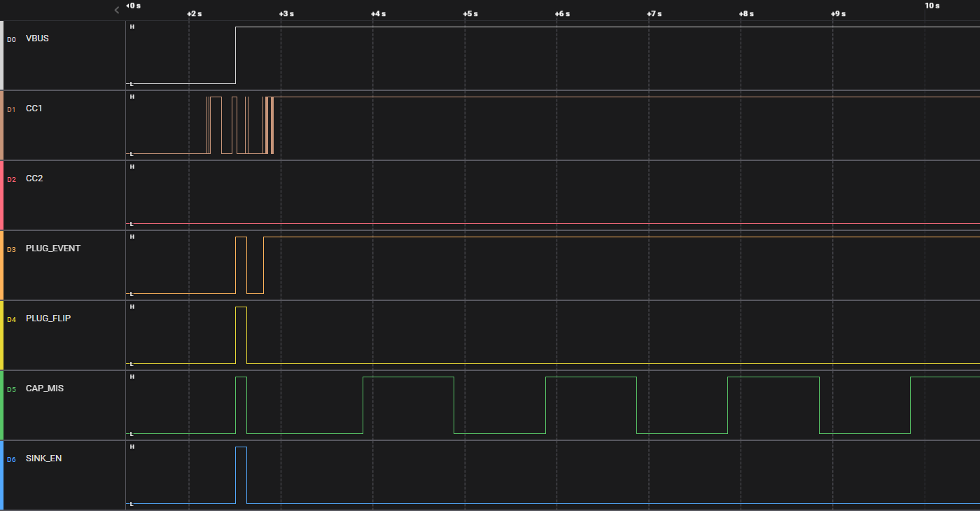The width and height of the screenshot is (980, 511).
Task: Select the PLUG_FLIP channel label
Action: (x=48, y=318)
